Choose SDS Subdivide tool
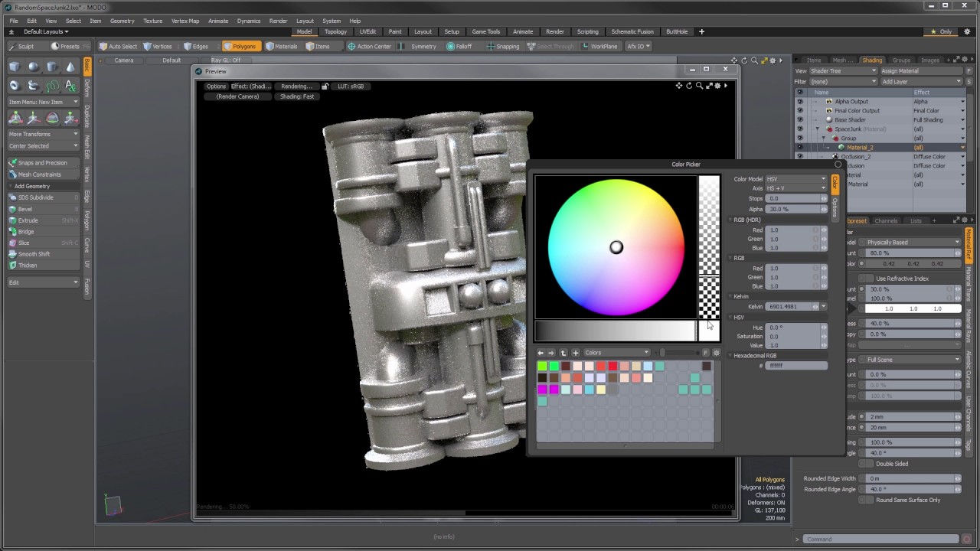 pos(43,197)
